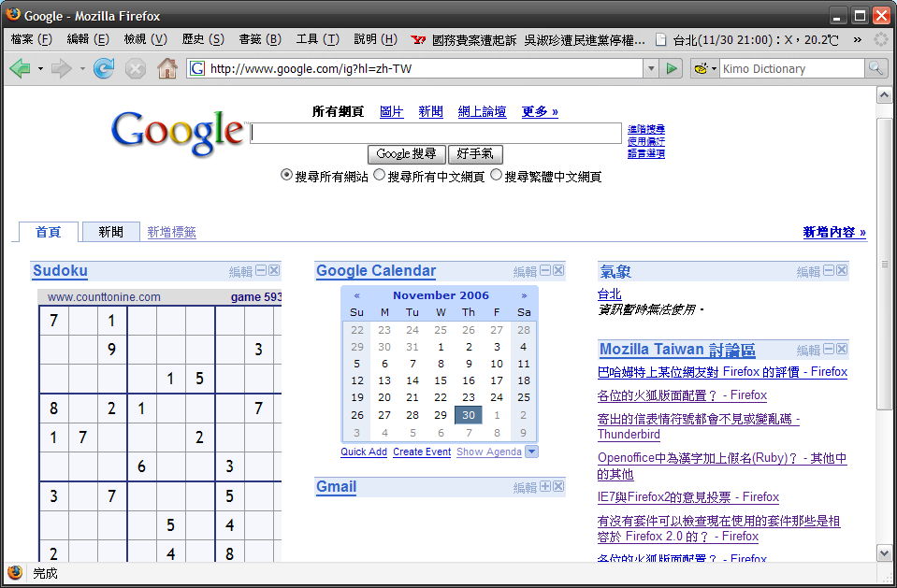Expand the Gmail gadget with plus icon
Viewport: 897px width, 588px height.
pos(545,487)
